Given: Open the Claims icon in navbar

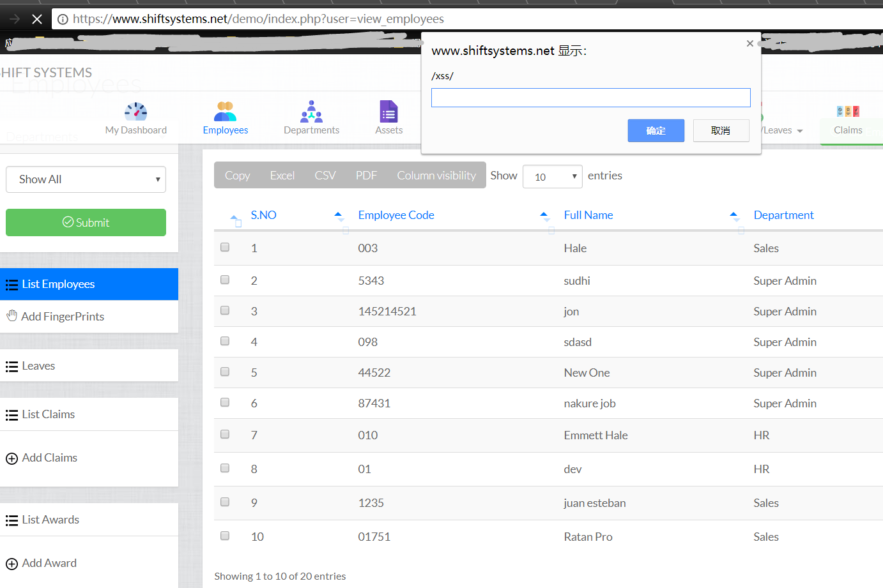Looking at the screenshot, I should [x=848, y=111].
